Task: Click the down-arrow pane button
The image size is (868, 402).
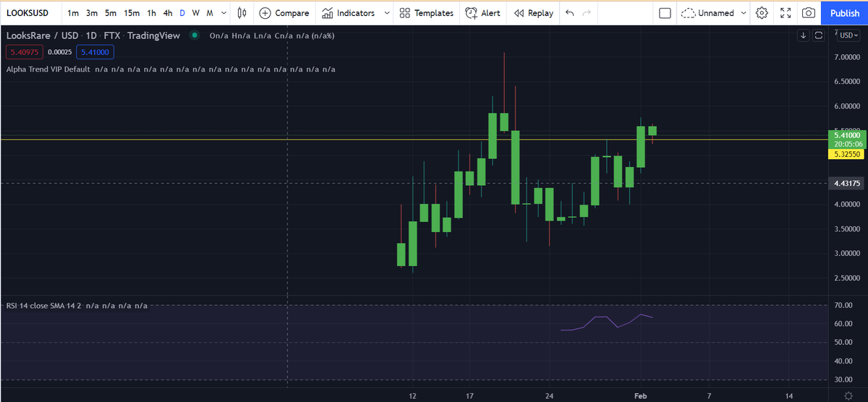Action: tap(804, 35)
